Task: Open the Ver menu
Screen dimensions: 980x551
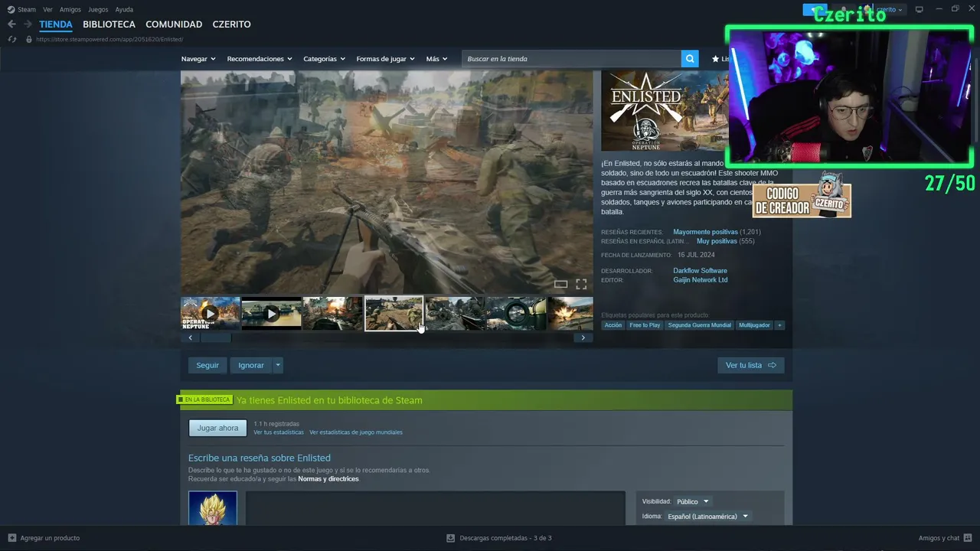Action: pos(47,9)
